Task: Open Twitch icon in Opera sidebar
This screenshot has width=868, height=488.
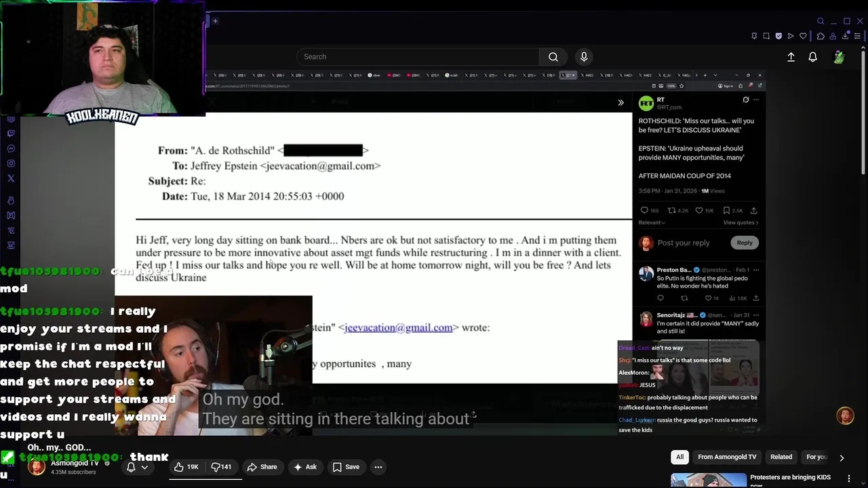Action: point(11,134)
